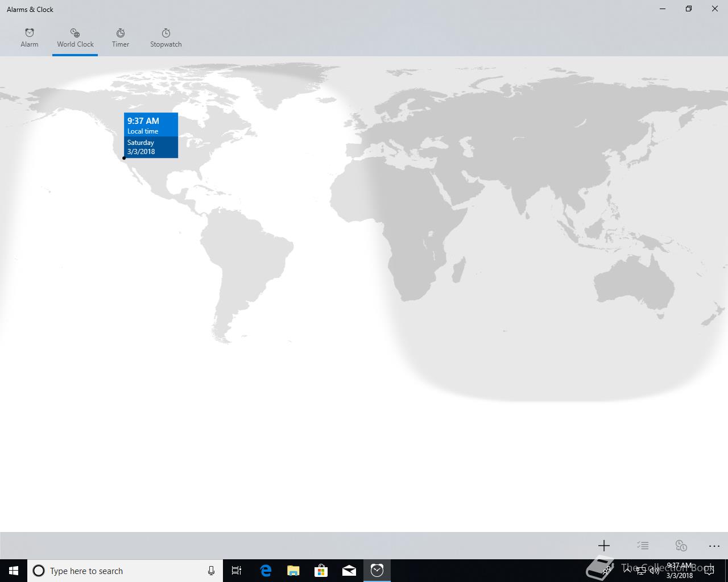Restore down the Alarms & Clock window
This screenshot has width=728, height=582.
[x=689, y=9]
